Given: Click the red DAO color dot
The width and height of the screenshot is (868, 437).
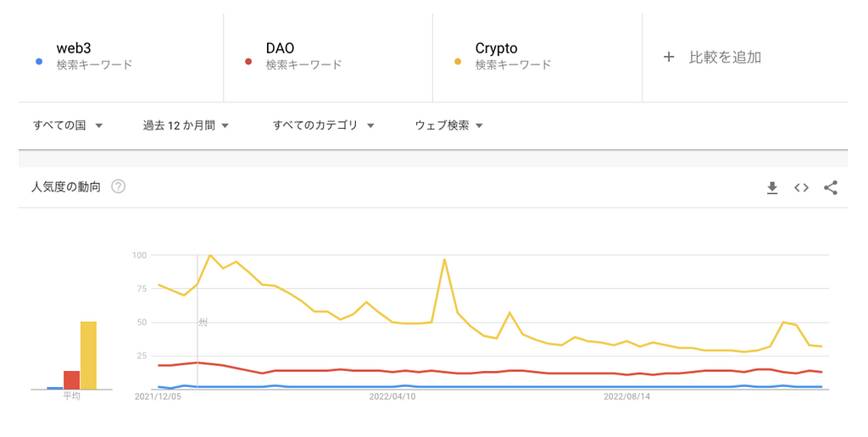Looking at the screenshot, I should [248, 61].
